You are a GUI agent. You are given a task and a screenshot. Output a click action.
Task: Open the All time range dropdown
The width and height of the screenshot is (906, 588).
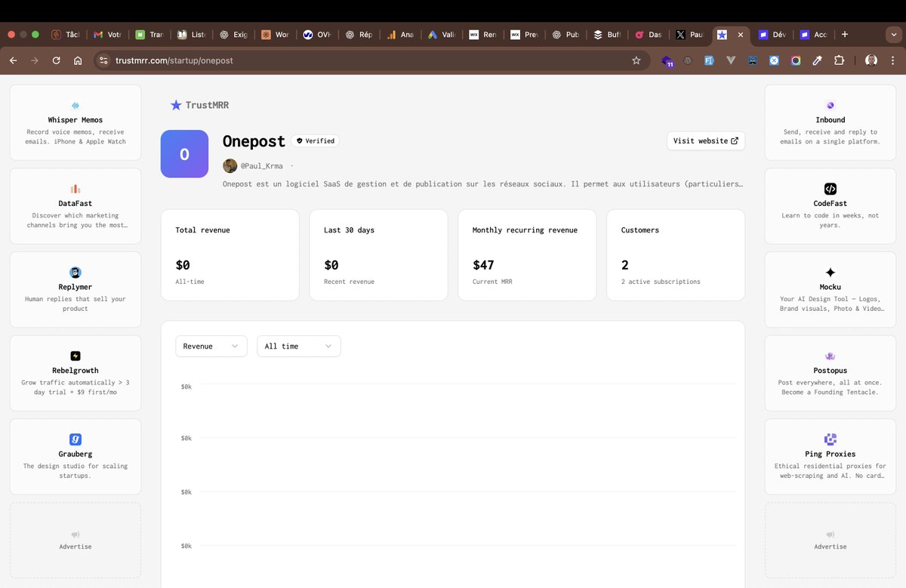tap(299, 346)
